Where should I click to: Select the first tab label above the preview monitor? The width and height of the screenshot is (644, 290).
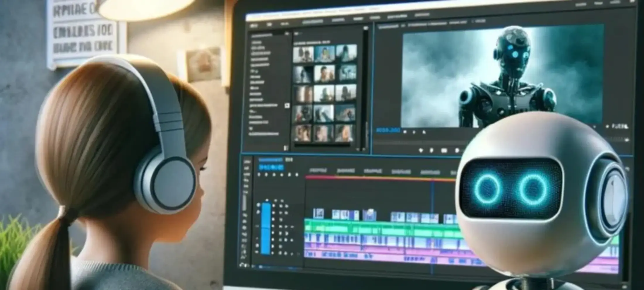pyautogui.click(x=388, y=27)
